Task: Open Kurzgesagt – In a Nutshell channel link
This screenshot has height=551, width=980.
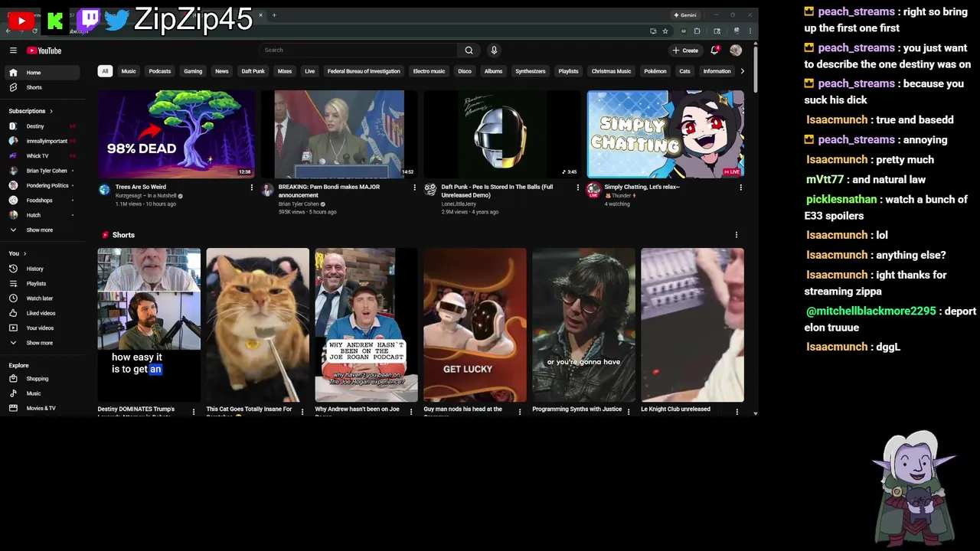Action: click(146, 196)
